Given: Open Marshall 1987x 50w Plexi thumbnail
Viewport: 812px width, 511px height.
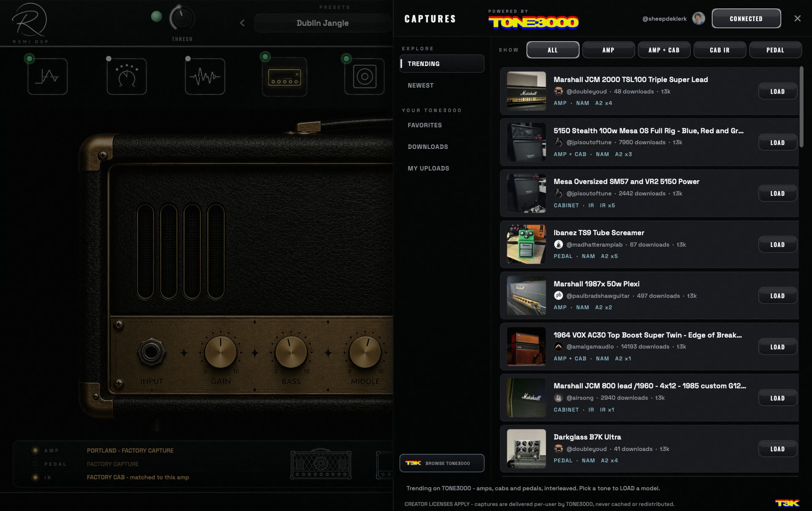Looking at the screenshot, I should (526, 296).
